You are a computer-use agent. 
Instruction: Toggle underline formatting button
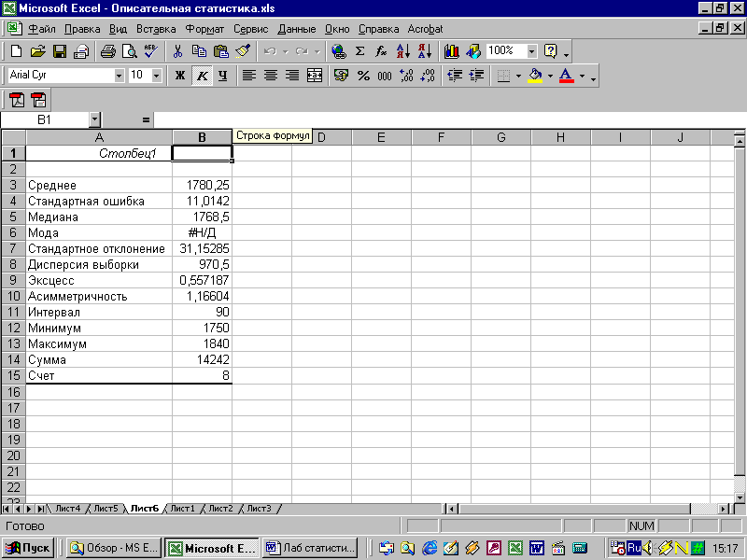(222, 76)
